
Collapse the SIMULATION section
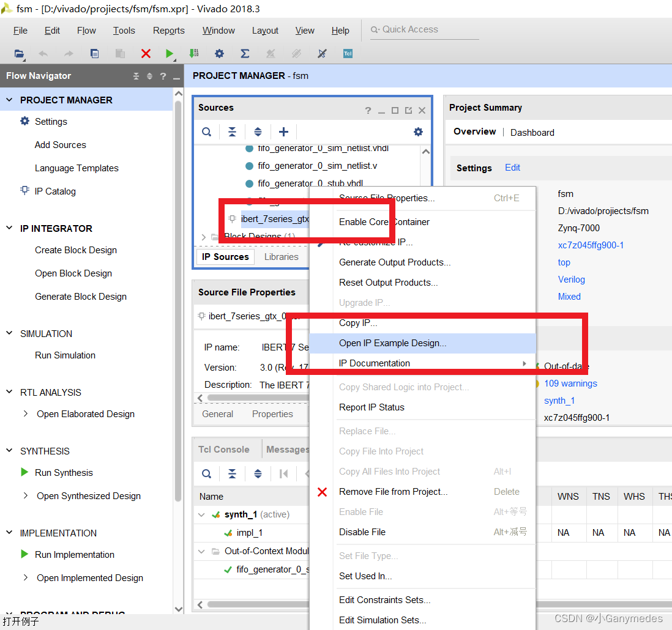pos(9,333)
